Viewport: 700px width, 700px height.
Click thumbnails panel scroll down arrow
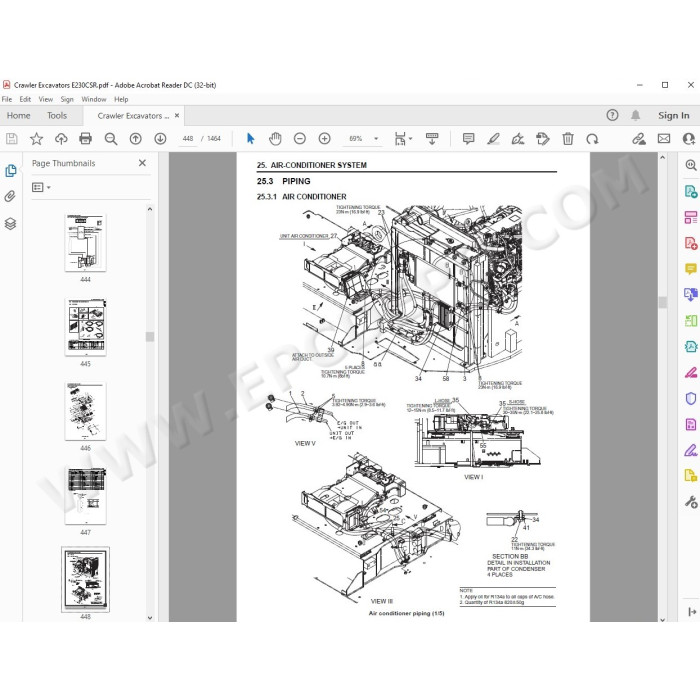[150, 618]
